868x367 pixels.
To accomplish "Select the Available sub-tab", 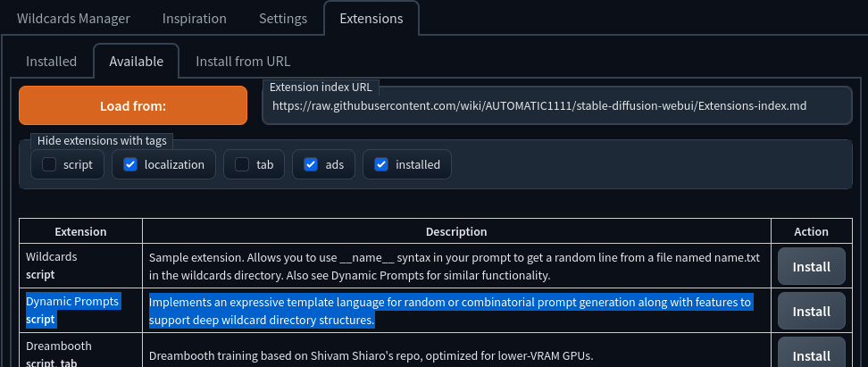I will [136, 62].
